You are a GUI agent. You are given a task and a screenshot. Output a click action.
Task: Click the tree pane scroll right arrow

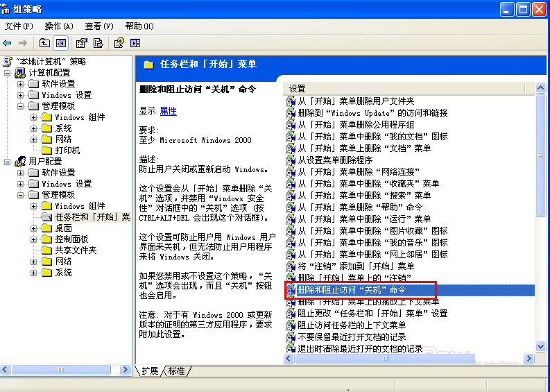(125, 369)
